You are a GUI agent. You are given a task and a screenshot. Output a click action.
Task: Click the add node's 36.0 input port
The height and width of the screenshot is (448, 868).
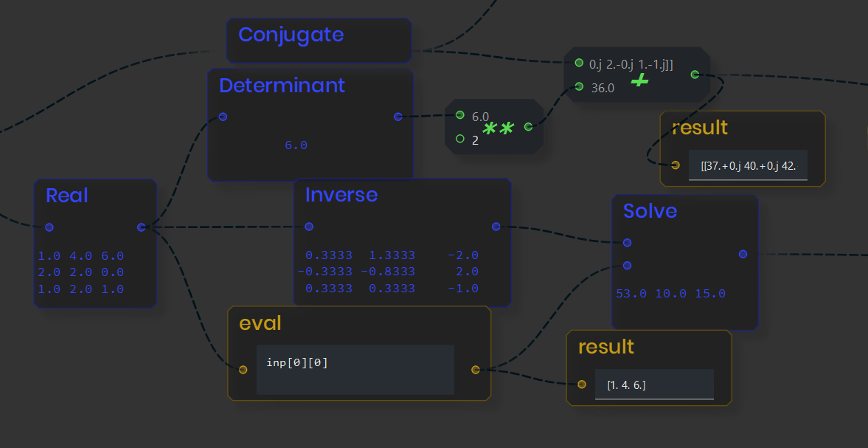click(x=579, y=87)
